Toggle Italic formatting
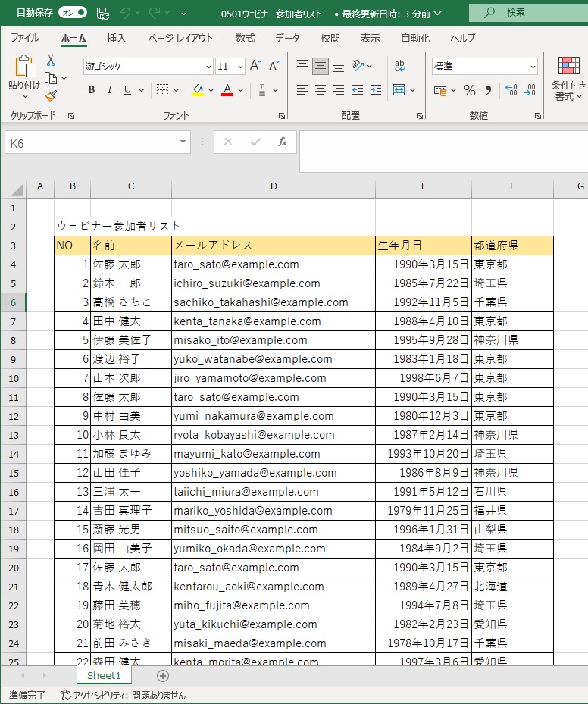This screenshot has width=588, height=704. (x=110, y=90)
